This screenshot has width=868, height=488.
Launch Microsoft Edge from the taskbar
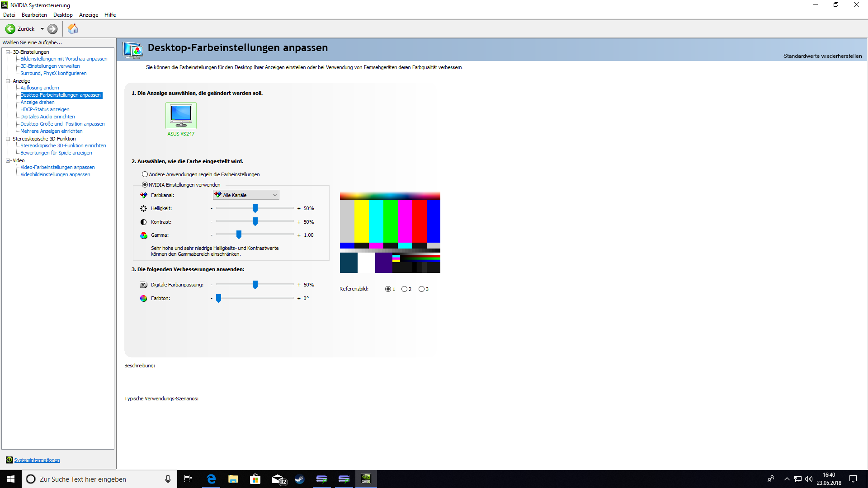pyautogui.click(x=211, y=479)
